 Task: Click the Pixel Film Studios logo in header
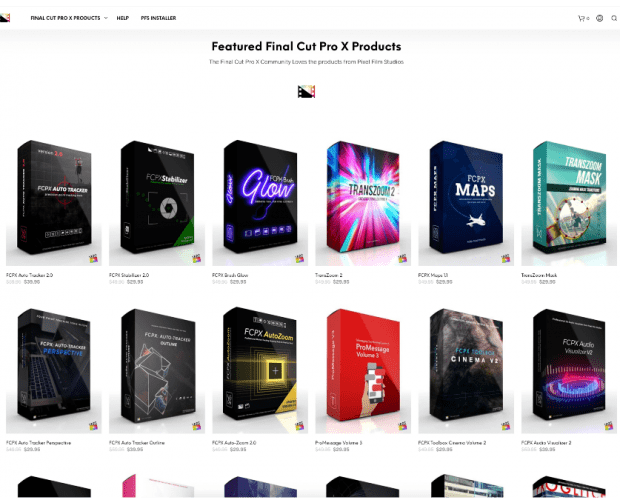(x=5, y=18)
